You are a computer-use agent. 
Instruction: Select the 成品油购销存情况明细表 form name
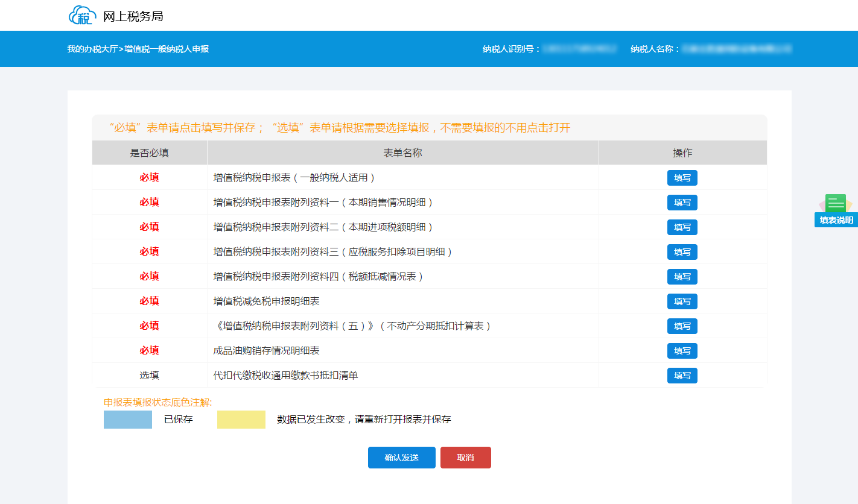point(266,351)
